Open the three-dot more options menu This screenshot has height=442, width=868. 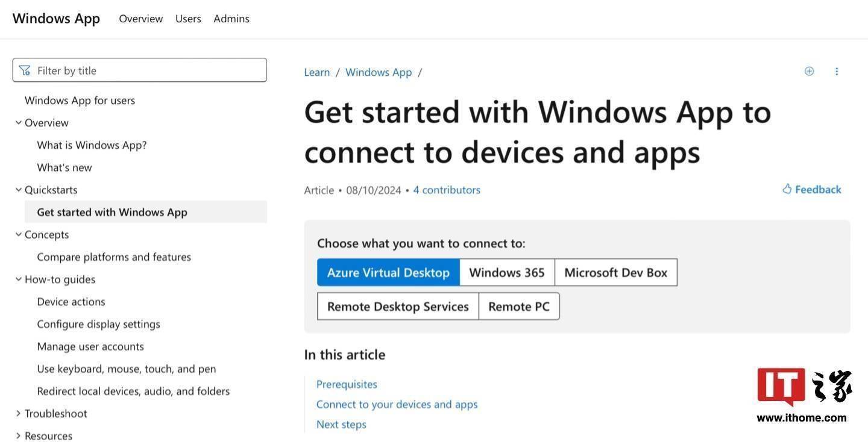(837, 71)
